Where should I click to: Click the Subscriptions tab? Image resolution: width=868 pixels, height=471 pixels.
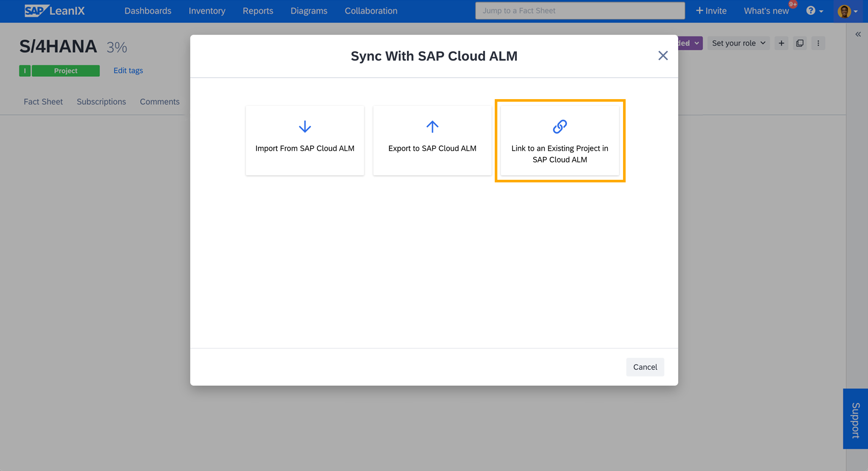click(x=101, y=101)
